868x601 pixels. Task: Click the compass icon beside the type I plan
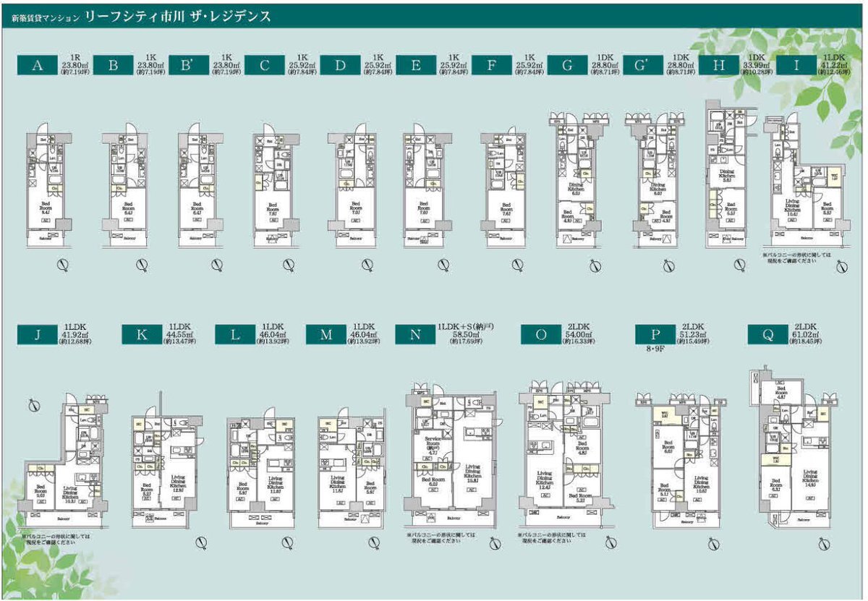point(841,268)
